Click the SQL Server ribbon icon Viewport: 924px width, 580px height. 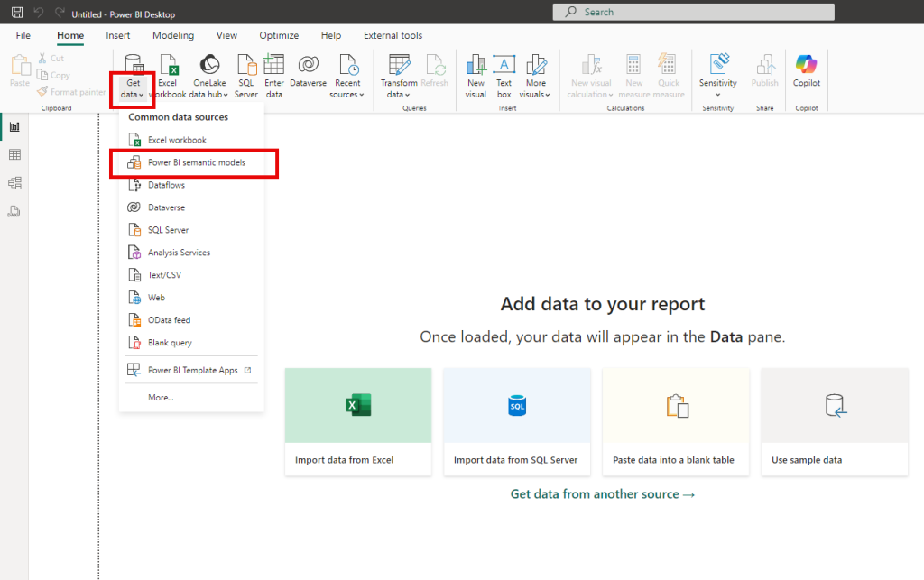246,66
